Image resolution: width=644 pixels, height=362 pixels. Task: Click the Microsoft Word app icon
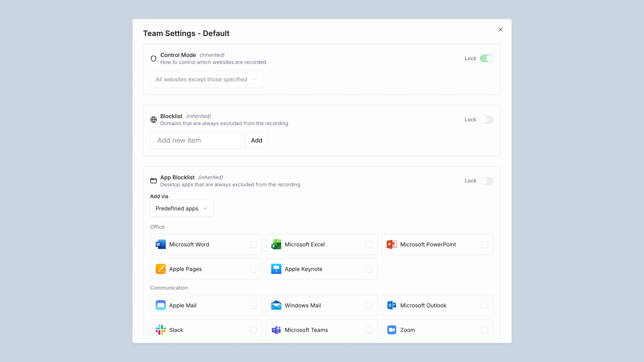pyautogui.click(x=160, y=245)
